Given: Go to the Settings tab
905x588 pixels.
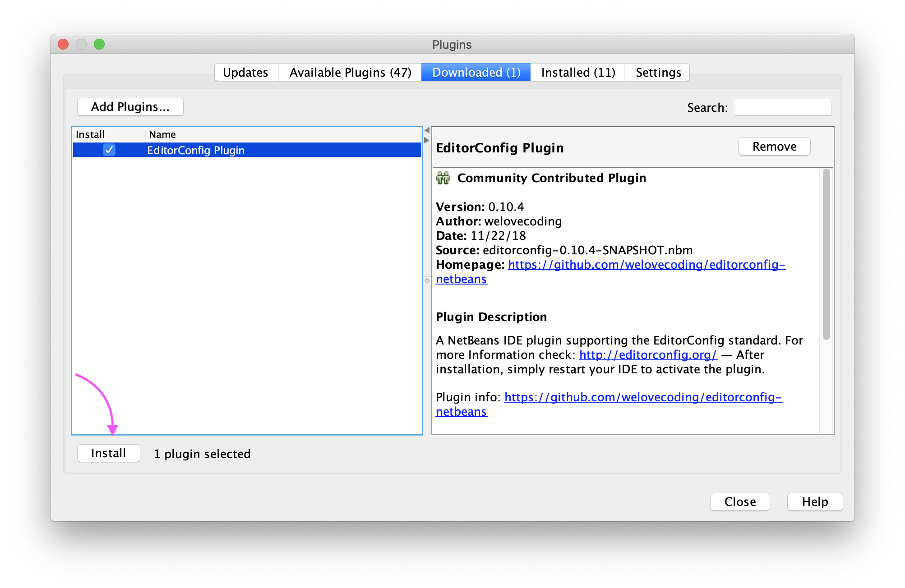Looking at the screenshot, I should pyautogui.click(x=658, y=73).
